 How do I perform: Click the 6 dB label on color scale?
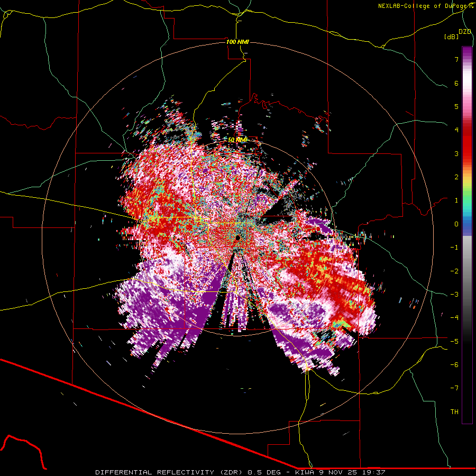pos(456,83)
